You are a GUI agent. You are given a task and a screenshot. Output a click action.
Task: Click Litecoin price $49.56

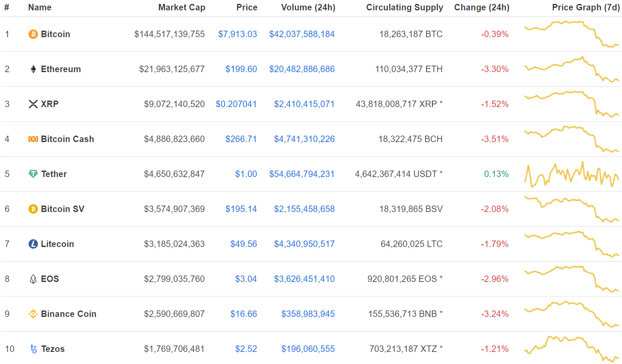pyautogui.click(x=244, y=244)
